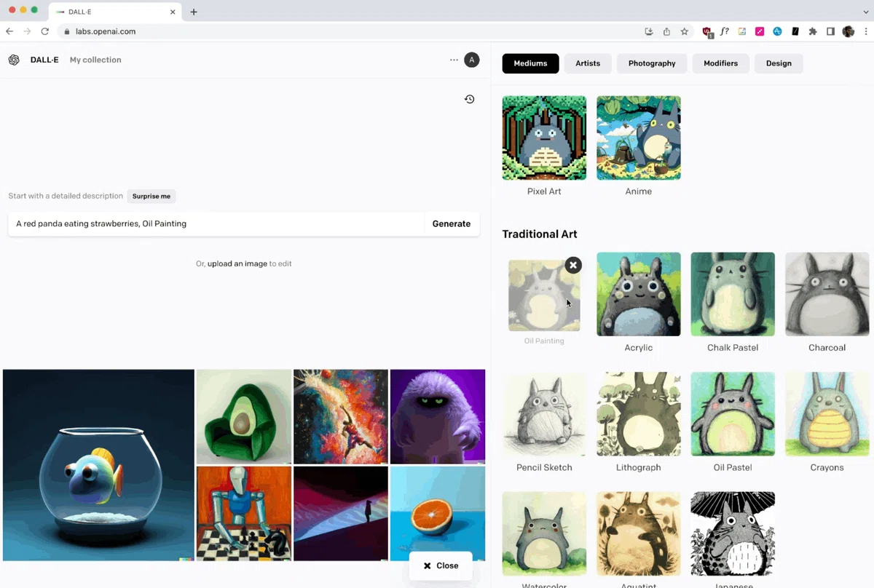Open the fish in a bowl sample image
874x588 pixels.
pos(98,465)
